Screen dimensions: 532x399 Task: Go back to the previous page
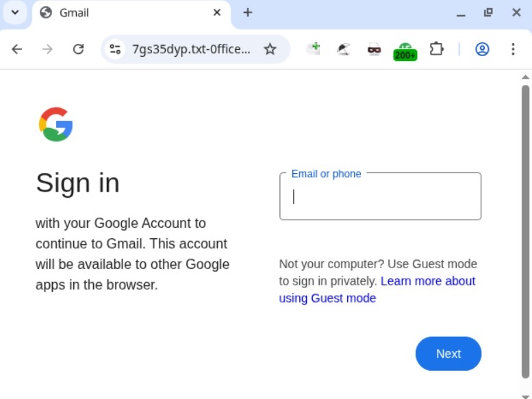[x=17, y=49]
